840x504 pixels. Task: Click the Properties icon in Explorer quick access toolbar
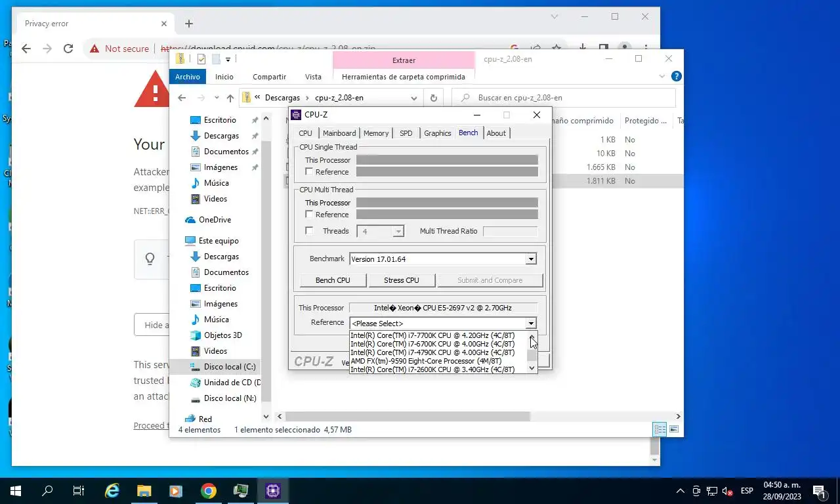pyautogui.click(x=201, y=59)
